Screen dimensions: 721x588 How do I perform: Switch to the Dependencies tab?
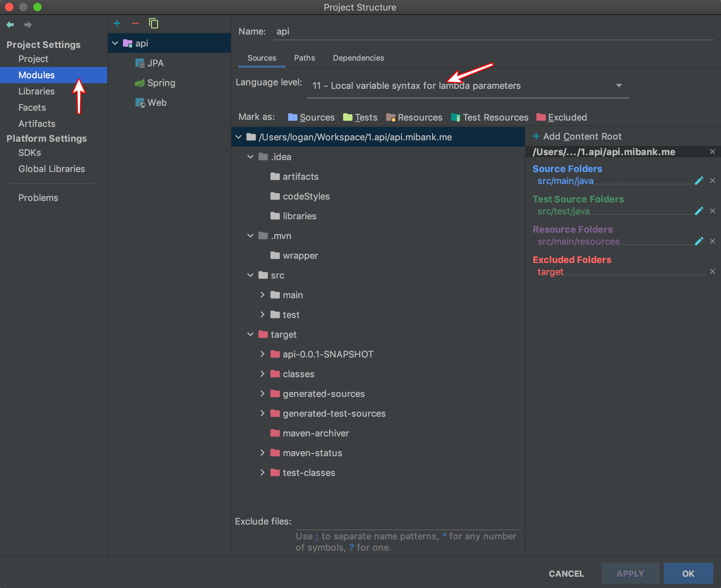pos(358,58)
